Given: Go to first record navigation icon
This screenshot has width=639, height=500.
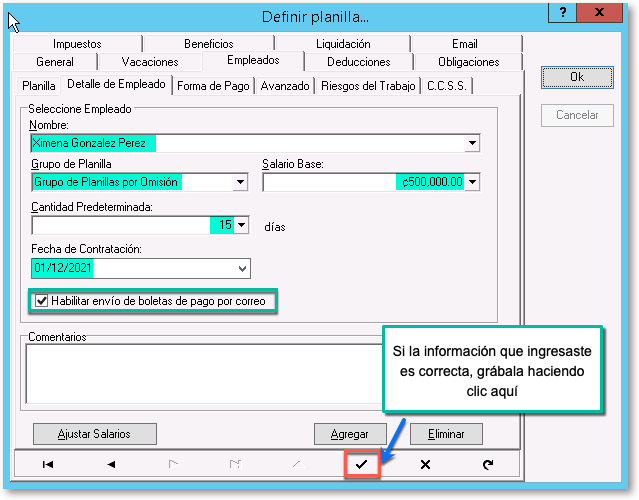Looking at the screenshot, I should (x=48, y=464).
